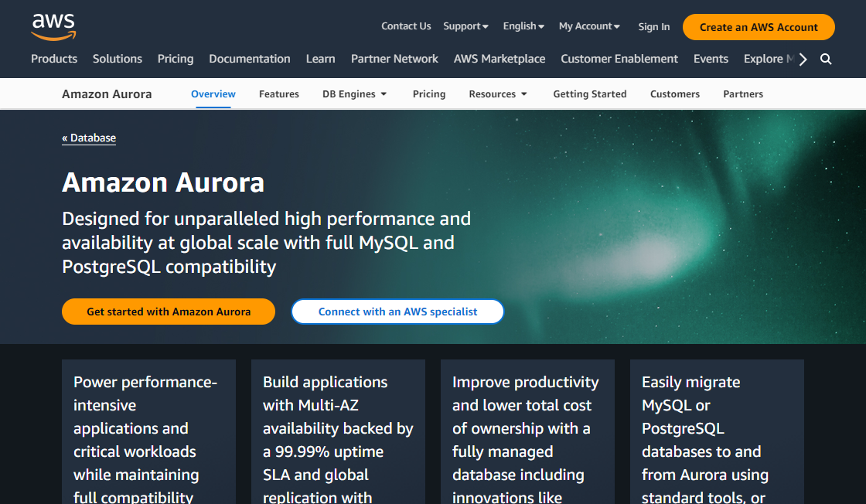This screenshot has width=866, height=504.
Task: Open the Events menu
Action: coord(711,59)
